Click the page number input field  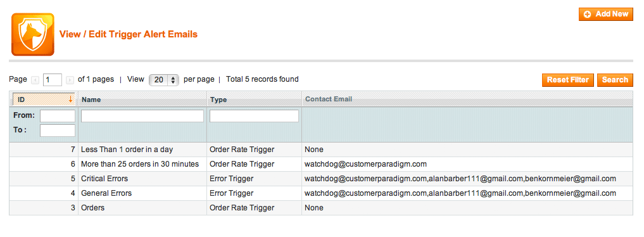52,80
